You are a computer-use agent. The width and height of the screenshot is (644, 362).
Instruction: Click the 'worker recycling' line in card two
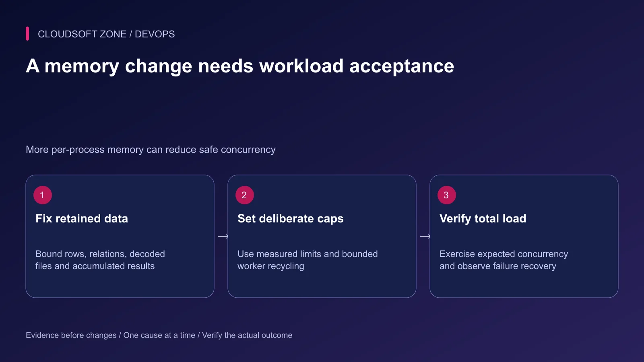click(271, 266)
